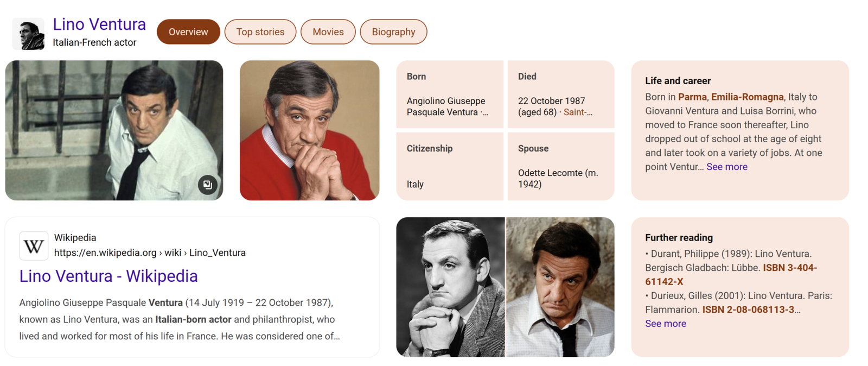Expand Life and career with See more
The width and height of the screenshot is (868, 366).
point(726,167)
